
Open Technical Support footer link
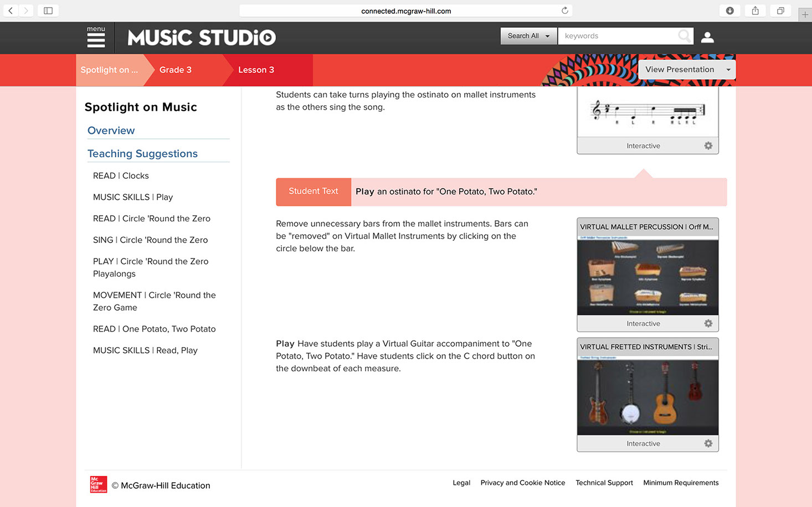604,483
